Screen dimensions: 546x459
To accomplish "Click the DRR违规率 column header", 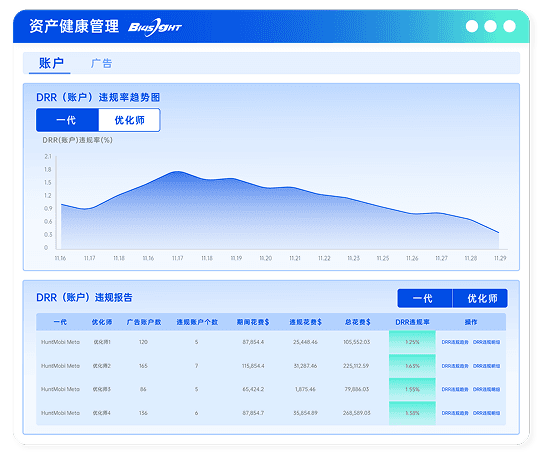I will pyautogui.click(x=412, y=322).
